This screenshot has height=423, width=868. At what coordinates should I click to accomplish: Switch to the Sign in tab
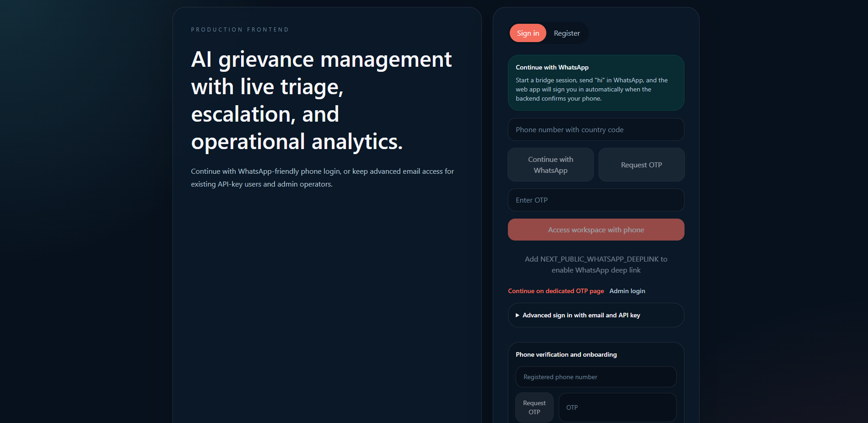[x=528, y=33]
